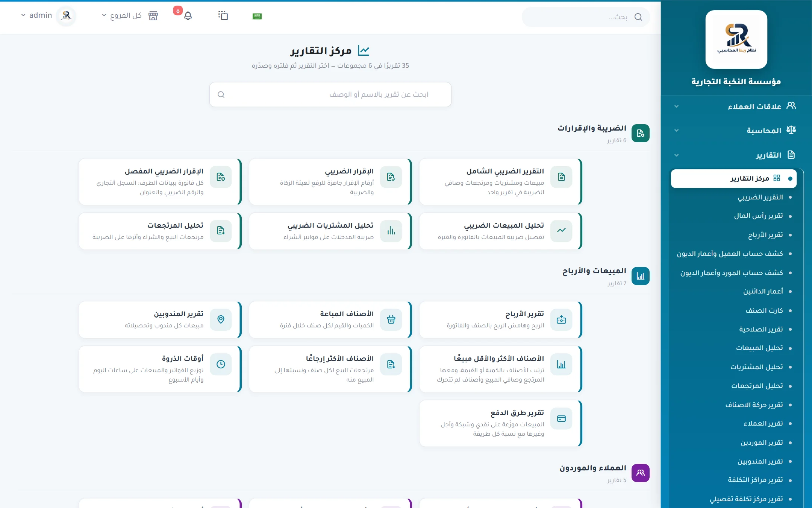The width and height of the screenshot is (812, 508).
Task: Open تقرير رأس المال from sidebar
Action: point(758,216)
